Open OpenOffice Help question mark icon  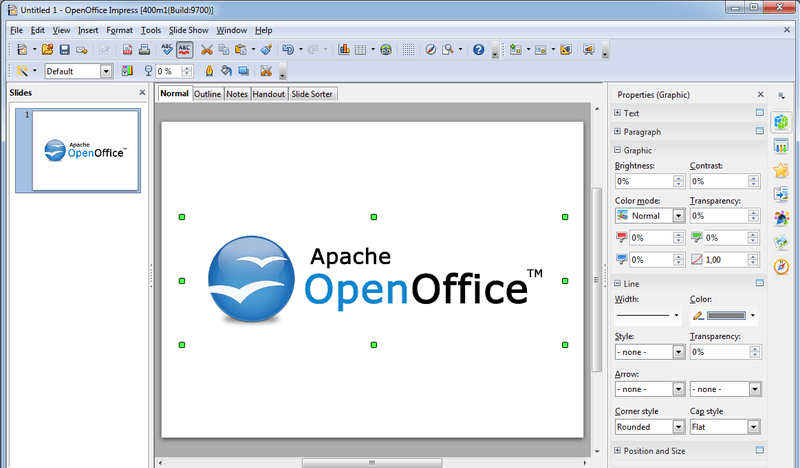479,50
